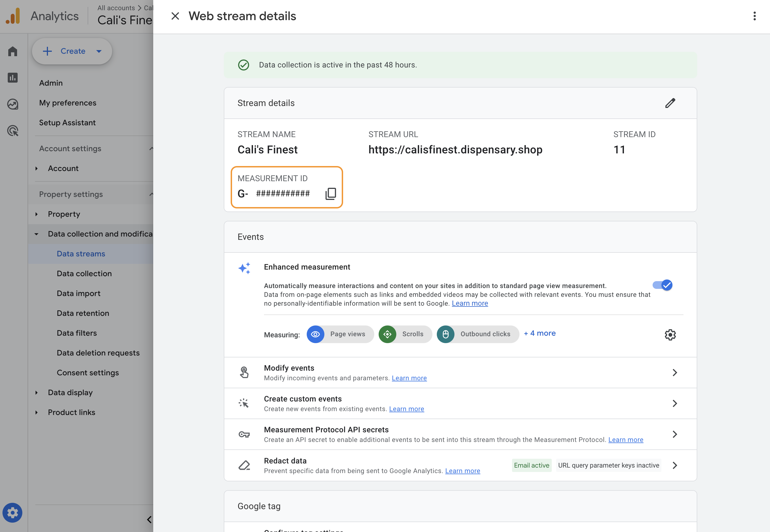Image resolution: width=770 pixels, height=532 pixels.
Task: Collapse the Account settings group
Action: coord(151,148)
